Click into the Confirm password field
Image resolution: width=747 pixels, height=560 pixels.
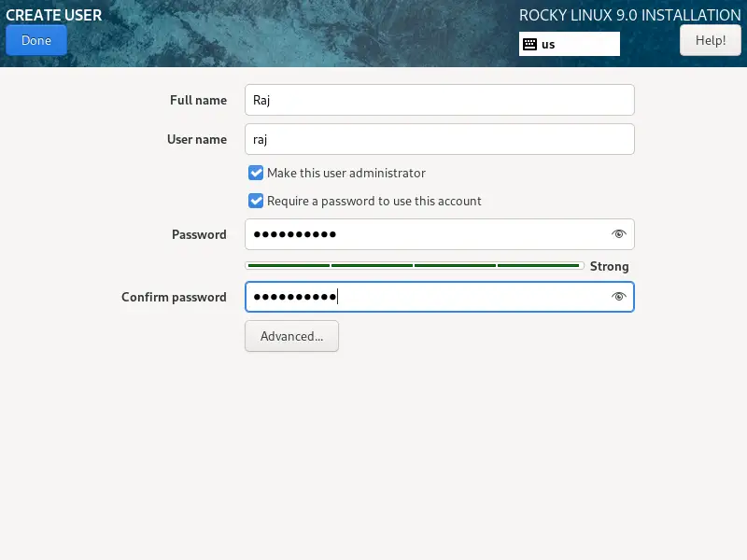[439, 297]
